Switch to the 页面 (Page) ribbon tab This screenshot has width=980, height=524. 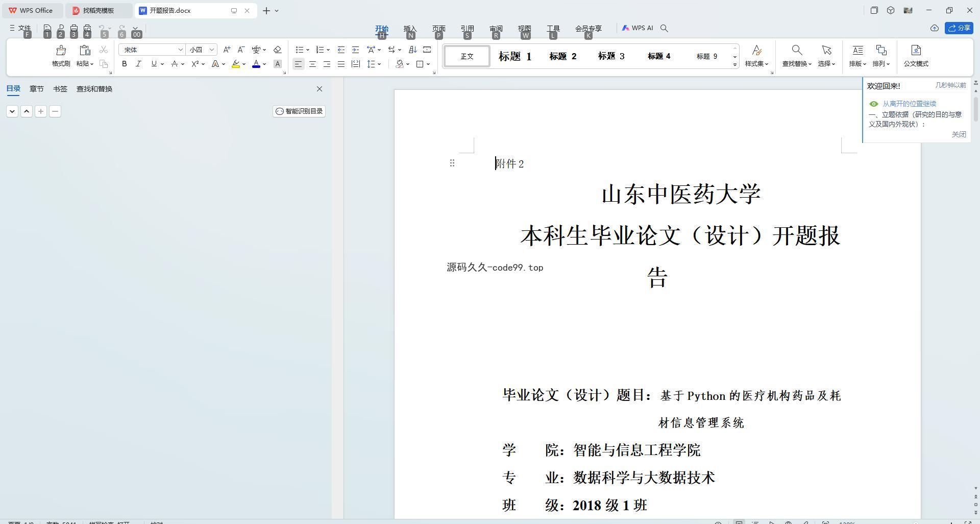click(438, 28)
